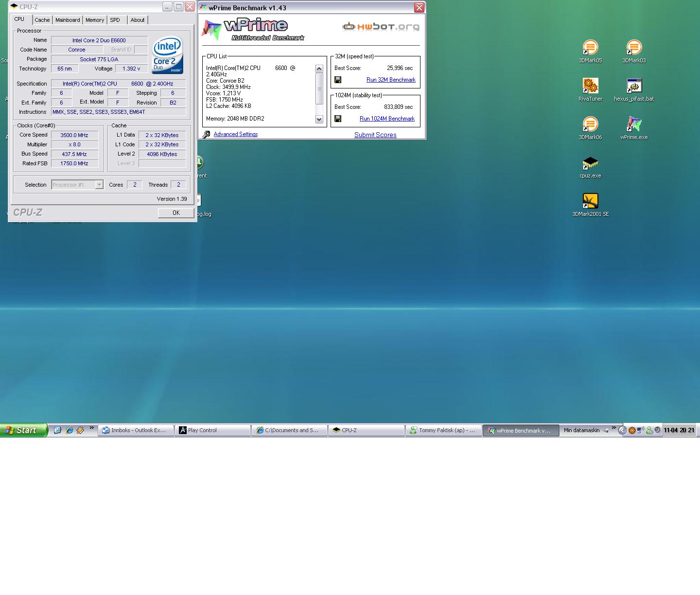Select the hexus_pifast.bat desktop file
The height and width of the screenshot is (595, 700).
pyautogui.click(x=634, y=89)
